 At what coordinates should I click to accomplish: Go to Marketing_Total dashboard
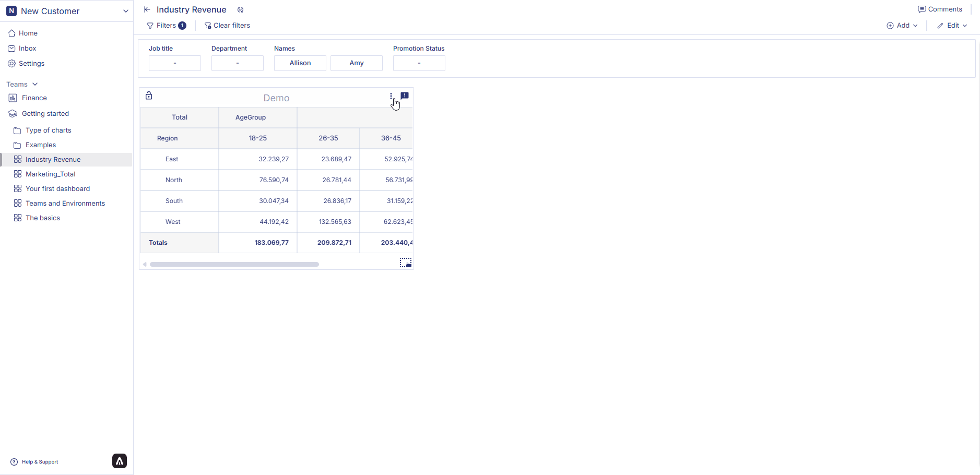[x=51, y=174]
